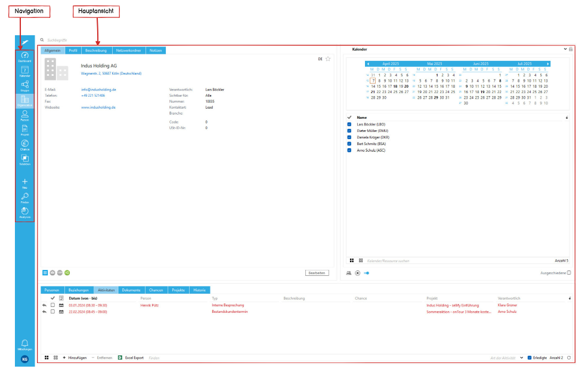Open the Analysen chart icon
This screenshot has width=588, height=375.
(x=24, y=212)
